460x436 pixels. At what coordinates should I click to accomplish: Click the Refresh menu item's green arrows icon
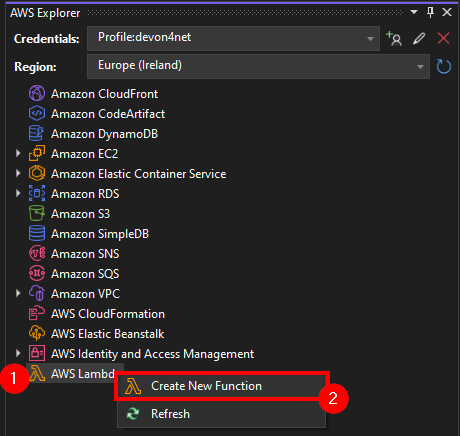pos(133,414)
